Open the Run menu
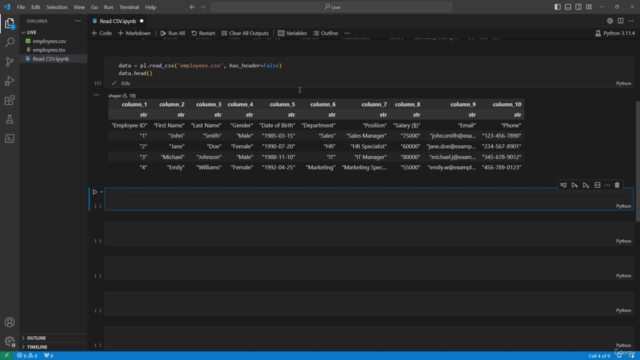 click(x=109, y=7)
